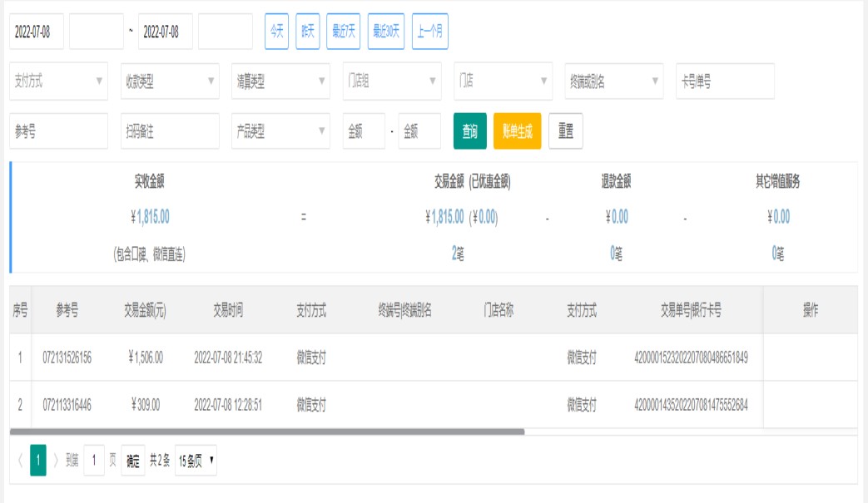Choose the 最近7天 date range
Viewport: 868px width, 503px height.
344,32
